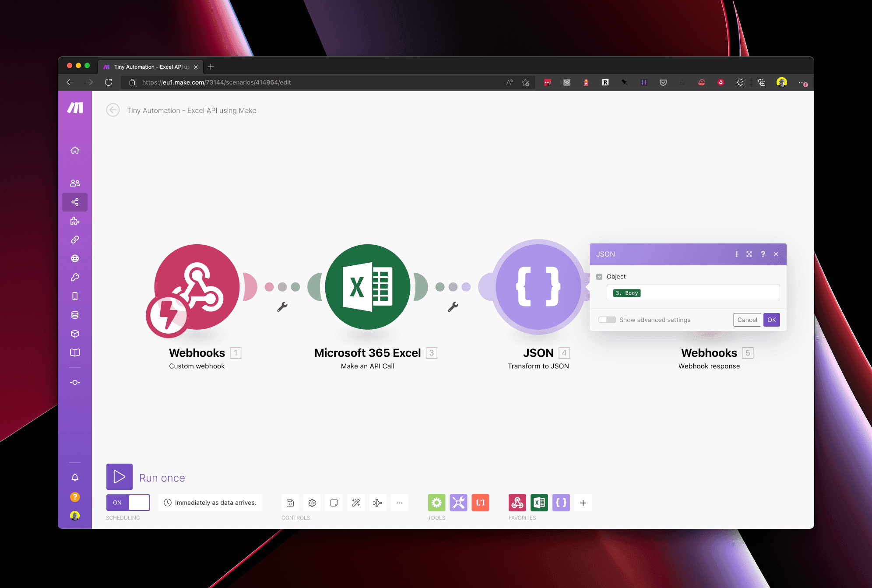Open green Flow control tools
The width and height of the screenshot is (872, 588).
click(x=436, y=503)
